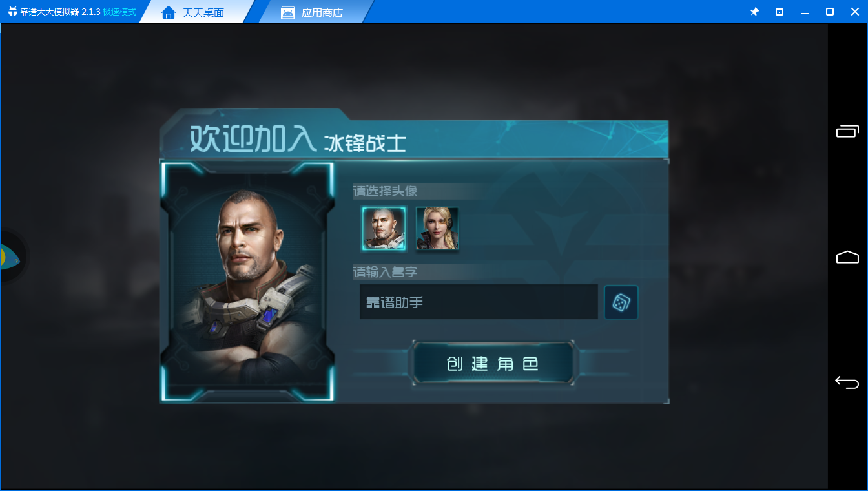Click the house icon on 天天桌面 tab
The height and width of the screenshot is (491, 868).
click(x=169, y=12)
